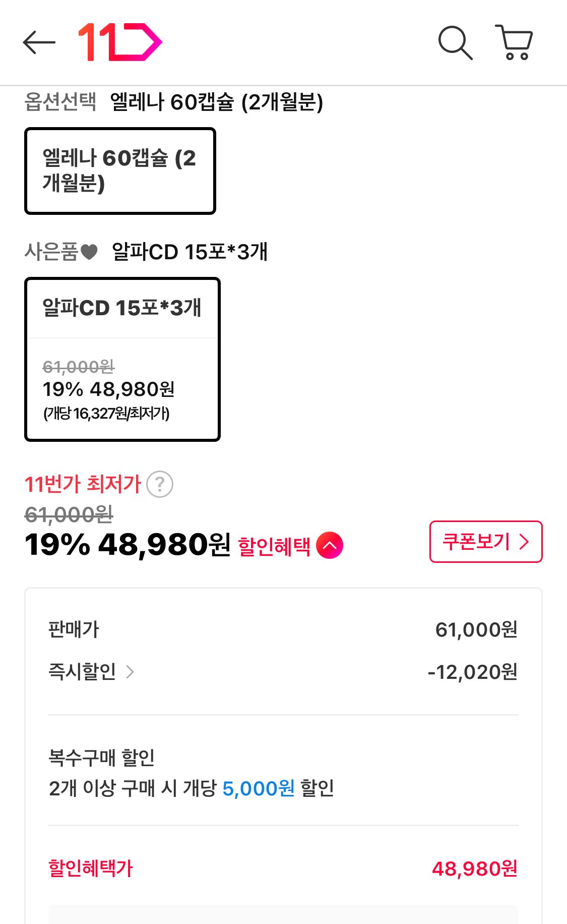Open the shopping cart

tap(515, 42)
